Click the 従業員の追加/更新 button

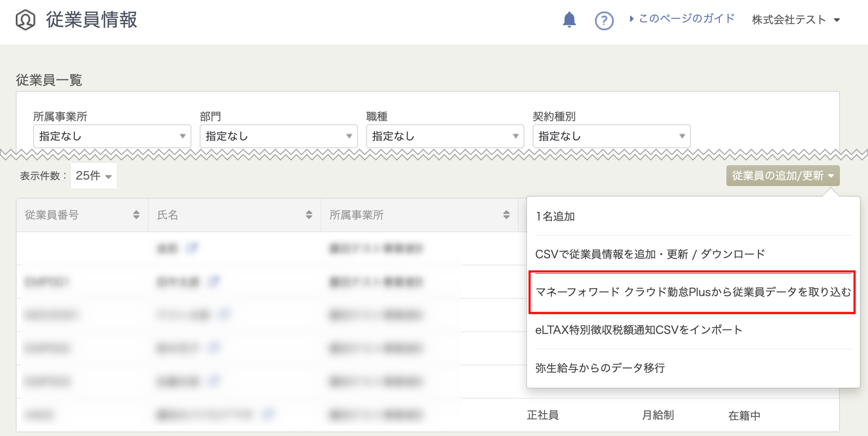pos(782,176)
